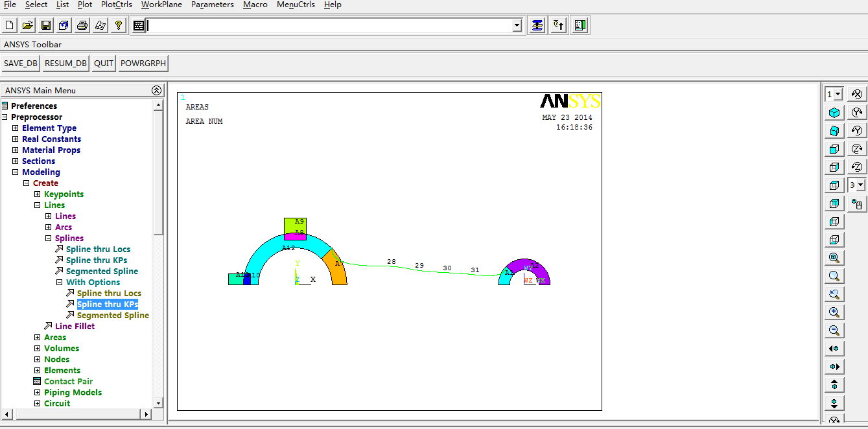Open the rotation increment dropdown

(860, 185)
